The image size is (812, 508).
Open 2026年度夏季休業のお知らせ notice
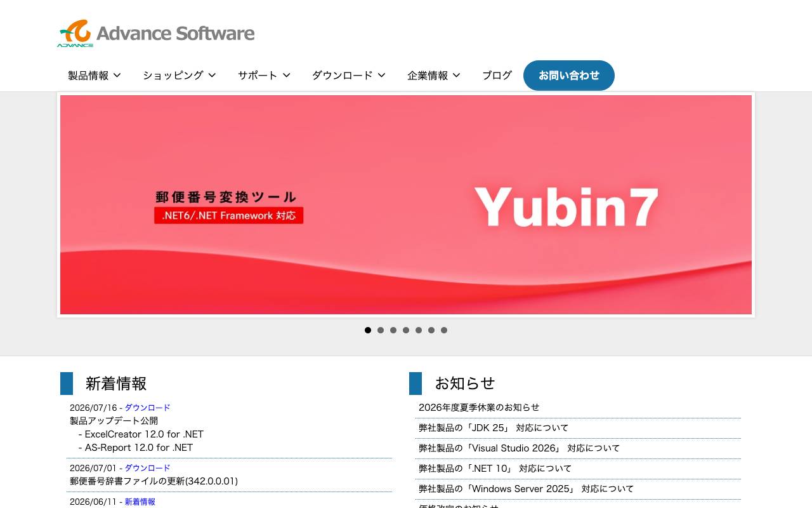click(479, 407)
